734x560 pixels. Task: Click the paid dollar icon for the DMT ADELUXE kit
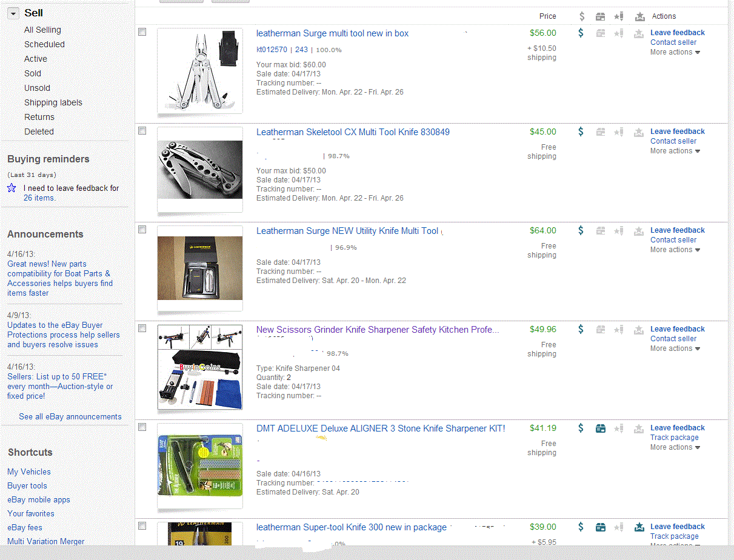581,428
